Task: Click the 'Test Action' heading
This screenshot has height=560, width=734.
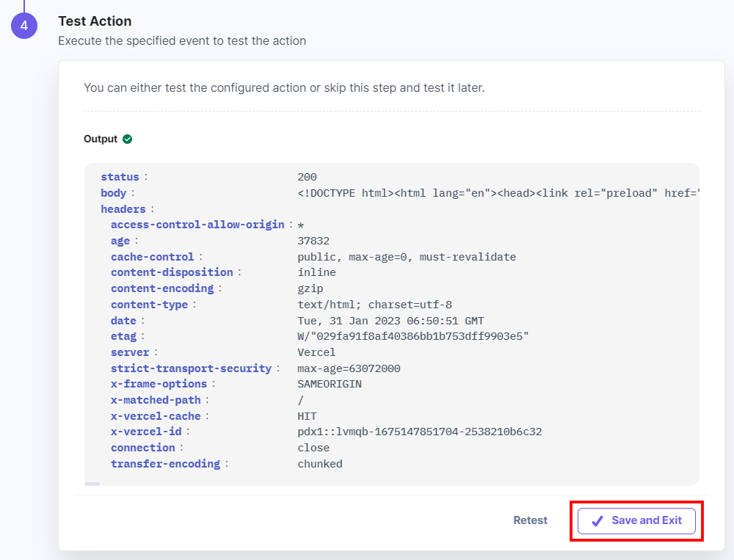Action: click(x=95, y=21)
